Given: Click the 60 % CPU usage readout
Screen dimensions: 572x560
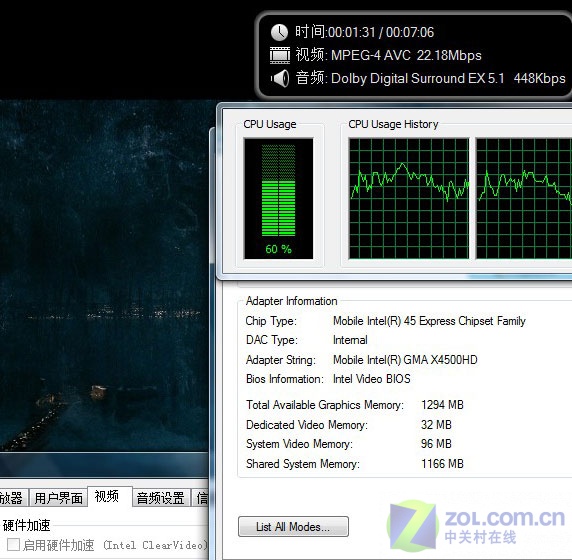Looking at the screenshot, I should (278, 249).
